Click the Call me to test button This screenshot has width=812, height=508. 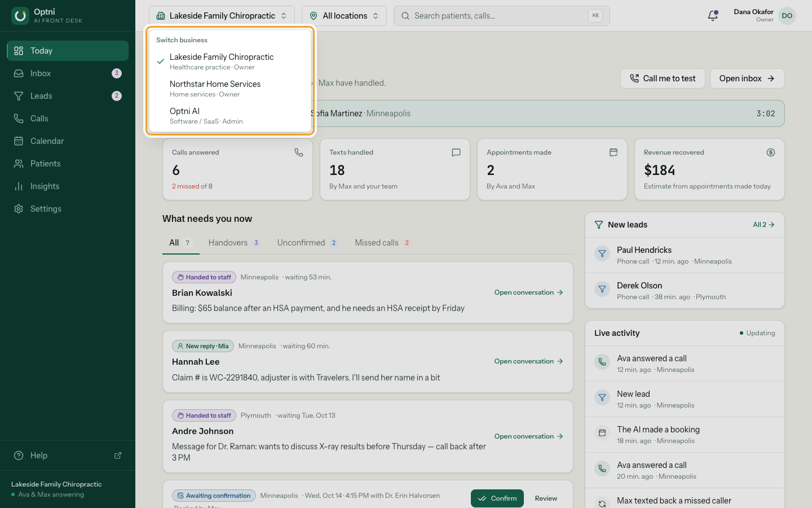663,78
